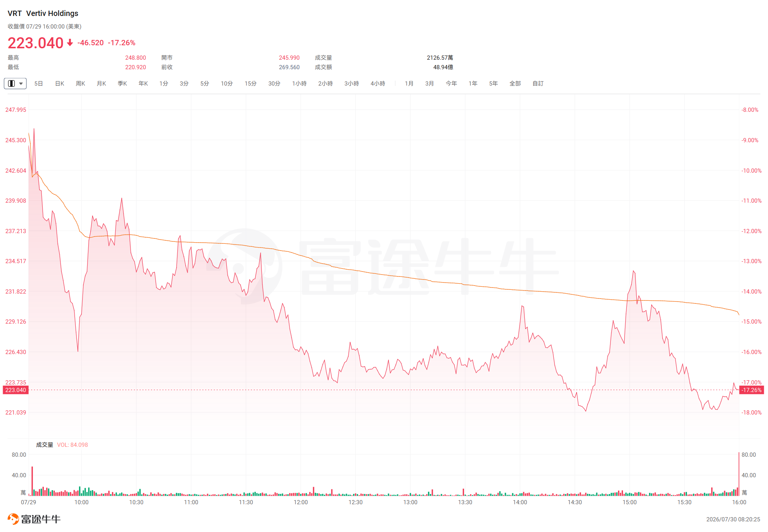Open 自訂 custom range option
768x532 pixels.
[538, 83]
